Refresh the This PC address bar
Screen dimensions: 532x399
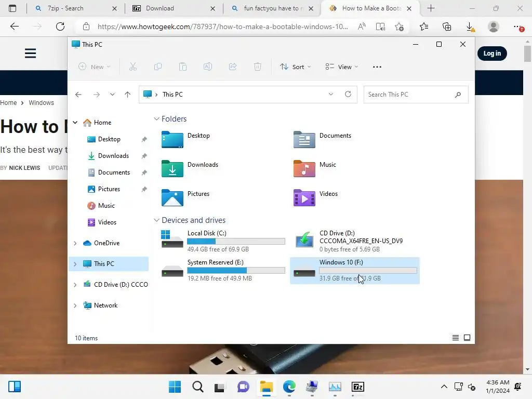[x=348, y=94]
